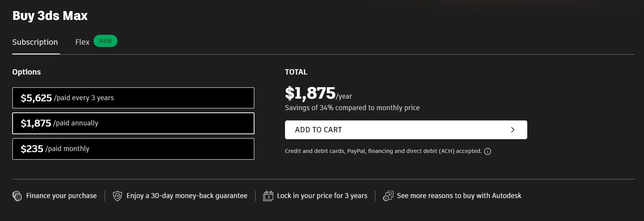
Task: Click the chevron arrow inside Add to Cart
Action: (513, 130)
